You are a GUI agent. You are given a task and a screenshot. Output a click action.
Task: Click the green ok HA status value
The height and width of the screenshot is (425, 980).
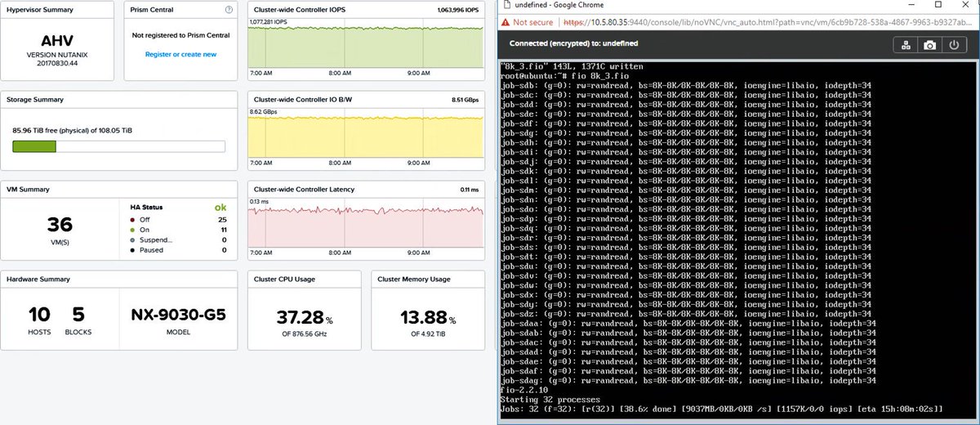point(220,208)
